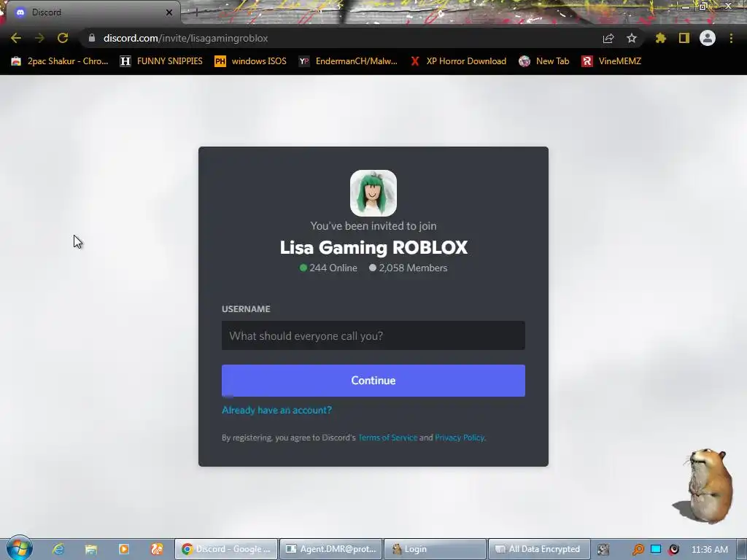Open the Privacy Policy link

pyautogui.click(x=460, y=437)
